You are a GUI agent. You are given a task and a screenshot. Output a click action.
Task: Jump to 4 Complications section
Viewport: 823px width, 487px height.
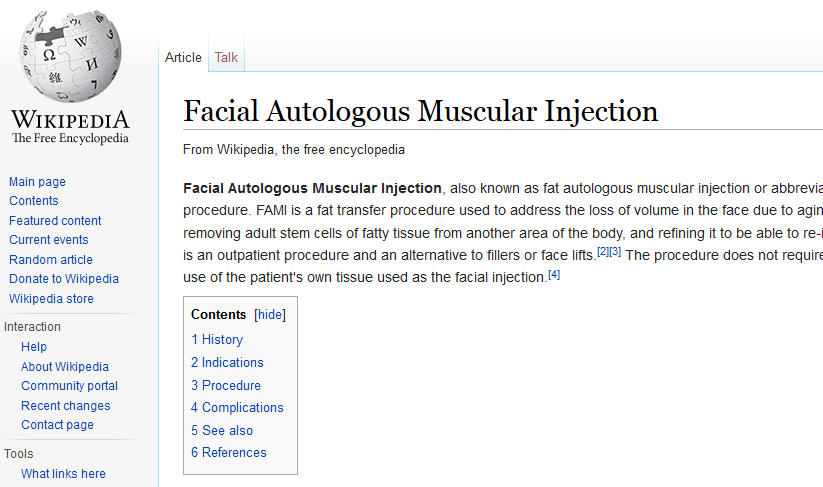click(237, 407)
